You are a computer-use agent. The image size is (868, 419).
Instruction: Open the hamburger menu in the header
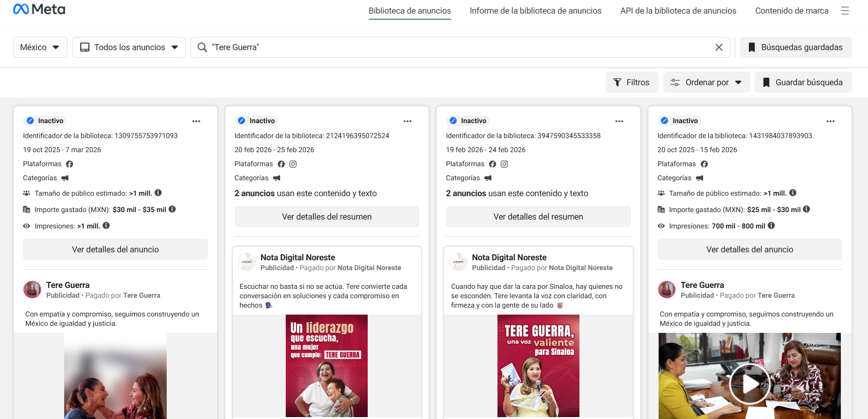[845, 11]
